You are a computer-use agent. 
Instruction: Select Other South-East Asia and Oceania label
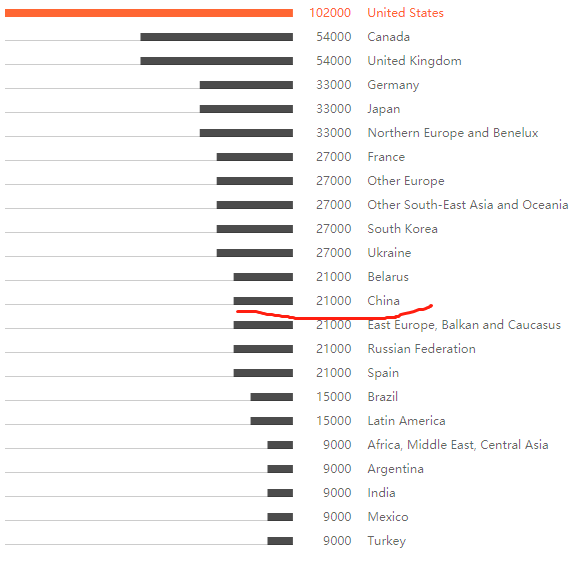click(x=468, y=205)
